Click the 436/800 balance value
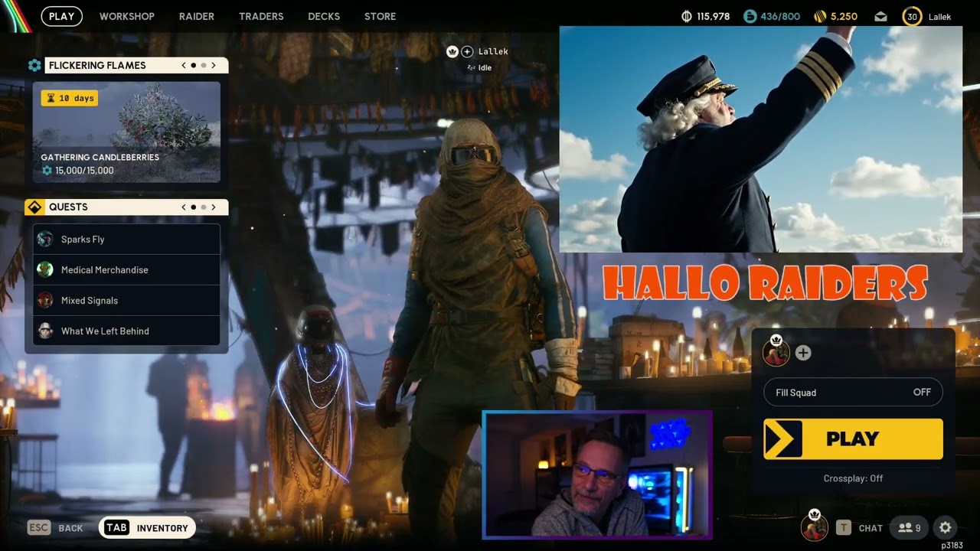 tap(780, 16)
